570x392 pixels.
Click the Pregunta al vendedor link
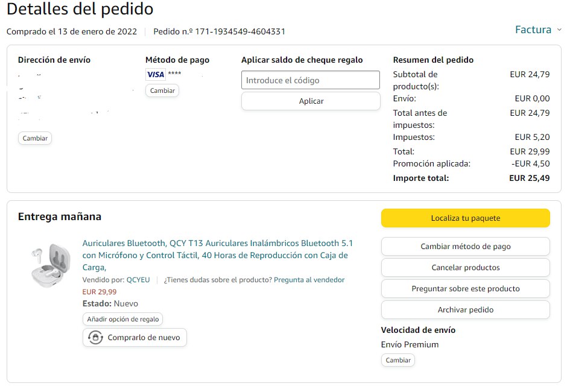309,280
